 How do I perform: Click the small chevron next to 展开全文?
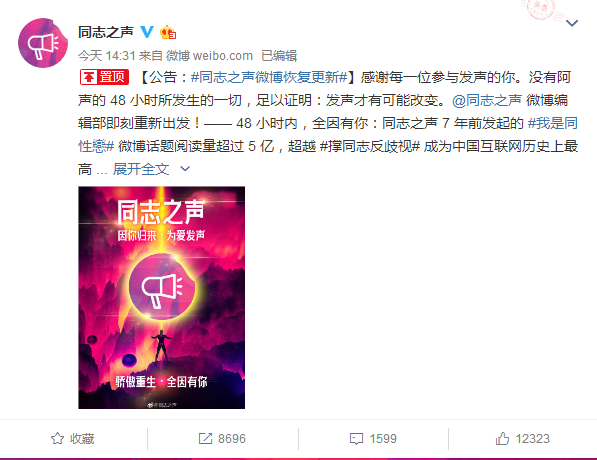(185, 169)
